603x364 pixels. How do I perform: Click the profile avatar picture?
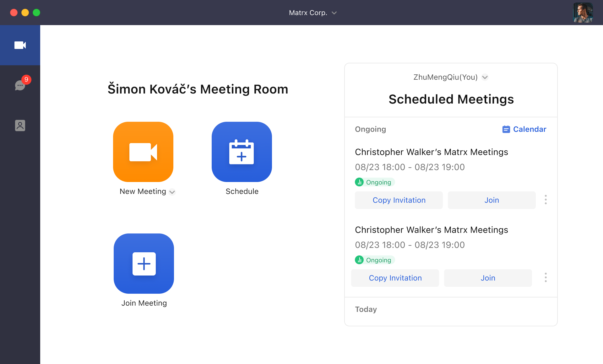(x=583, y=13)
